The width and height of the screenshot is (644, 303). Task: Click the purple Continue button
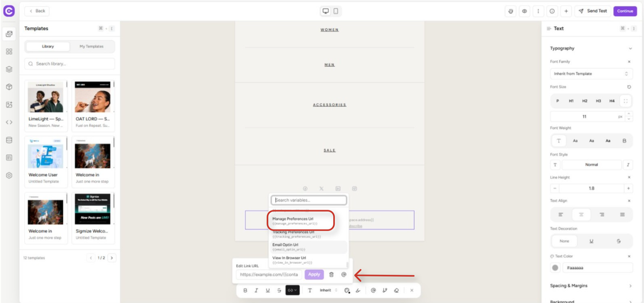coord(625,11)
